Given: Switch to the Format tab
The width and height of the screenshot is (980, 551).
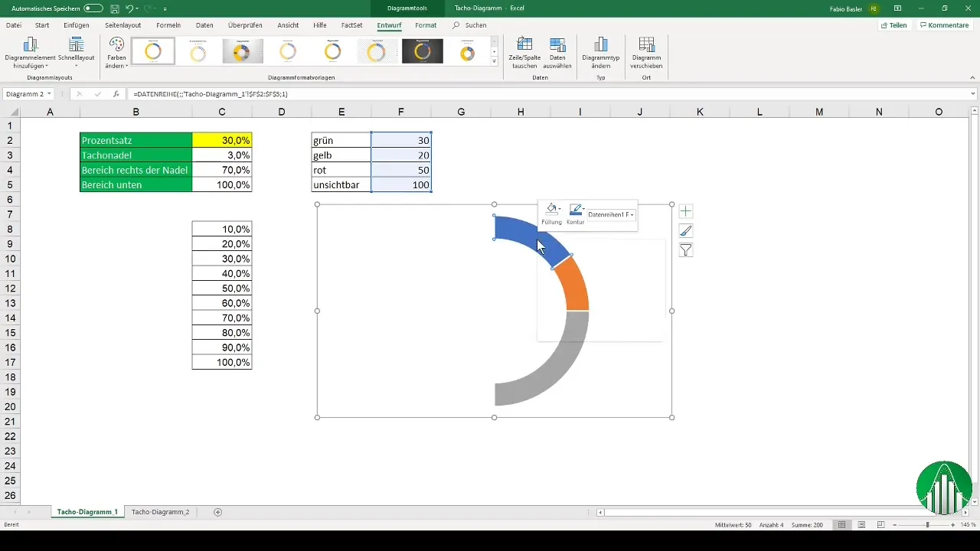Looking at the screenshot, I should (x=426, y=25).
